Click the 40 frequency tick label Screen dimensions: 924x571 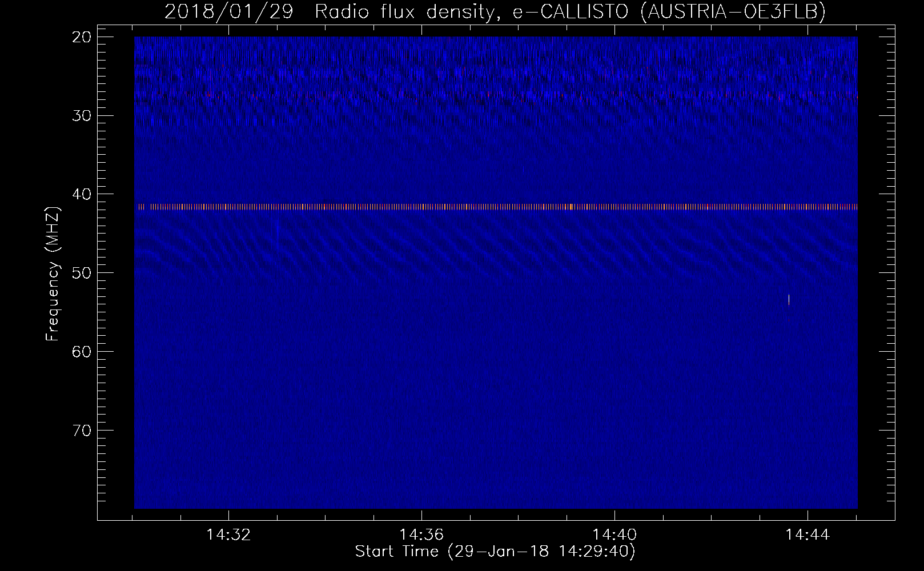(82, 194)
